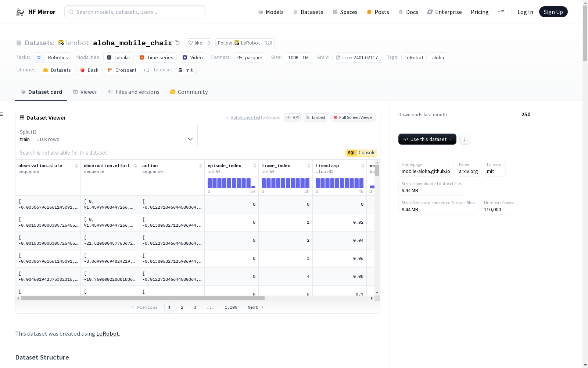
Task: Go to Datasets in top navigation
Action: 308,12
